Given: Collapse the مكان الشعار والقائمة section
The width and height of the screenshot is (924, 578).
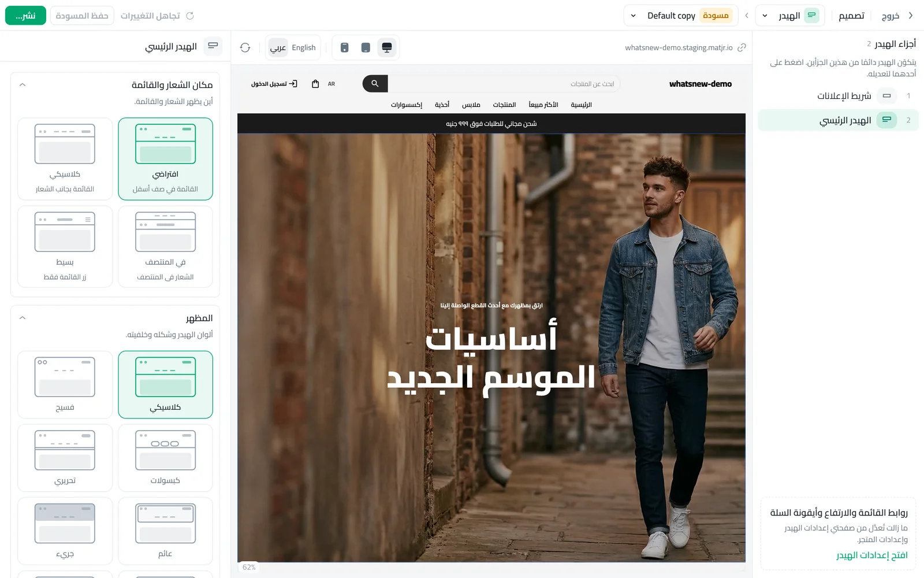Looking at the screenshot, I should [23, 85].
